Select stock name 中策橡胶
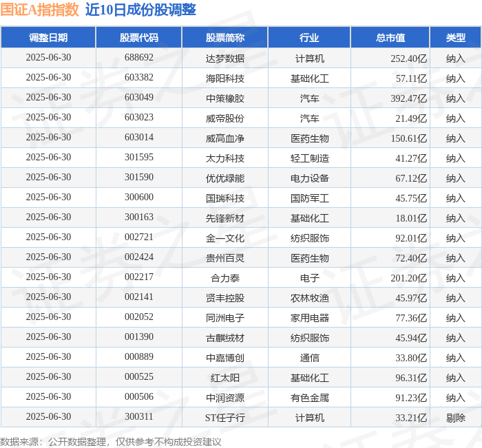Image resolution: width=482 pixels, height=448 pixels. (x=225, y=98)
